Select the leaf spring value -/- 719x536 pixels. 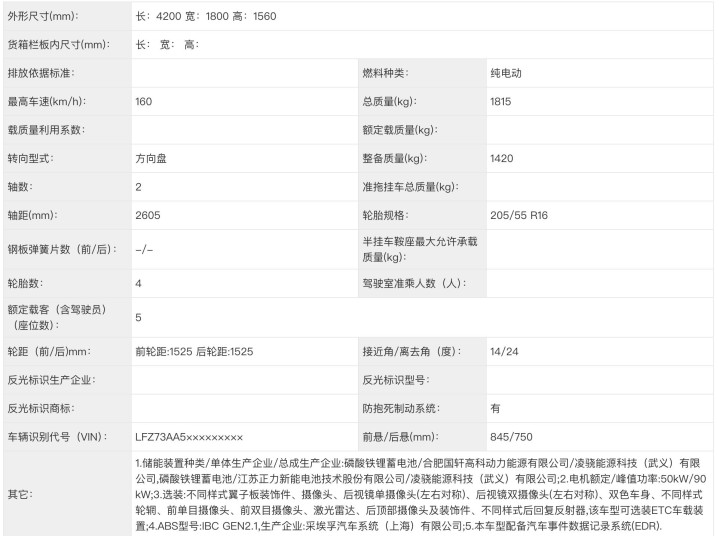coord(144,250)
